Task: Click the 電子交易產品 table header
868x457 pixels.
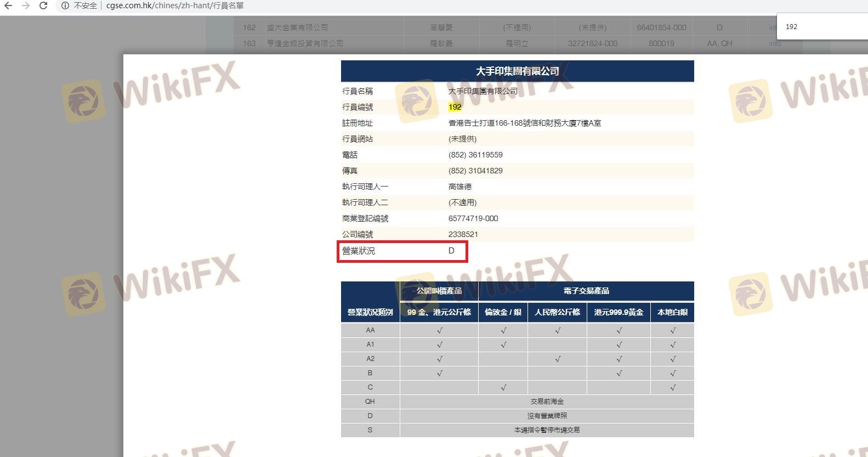Action: (x=586, y=291)
